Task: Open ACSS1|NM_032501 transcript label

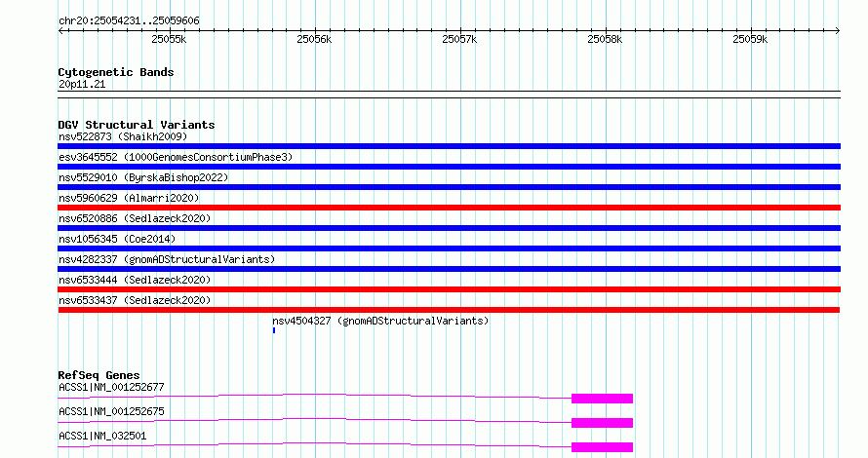Action: point(102,436)
